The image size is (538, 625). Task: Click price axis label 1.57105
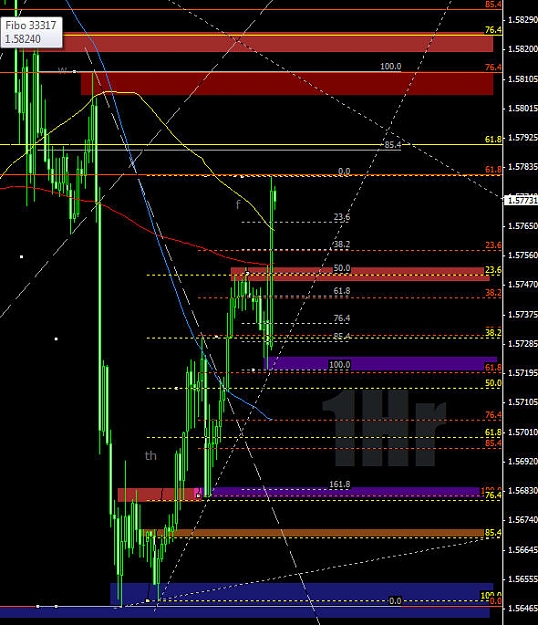click(x=522, y=402)
